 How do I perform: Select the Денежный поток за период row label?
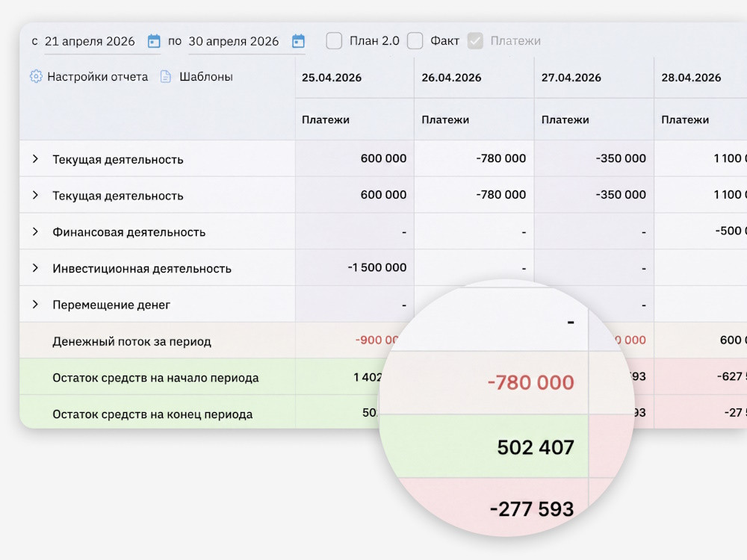tap(132, 341)
